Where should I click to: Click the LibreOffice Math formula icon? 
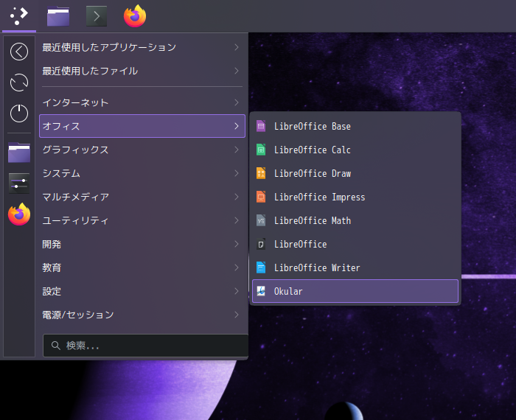coord(261,220)
